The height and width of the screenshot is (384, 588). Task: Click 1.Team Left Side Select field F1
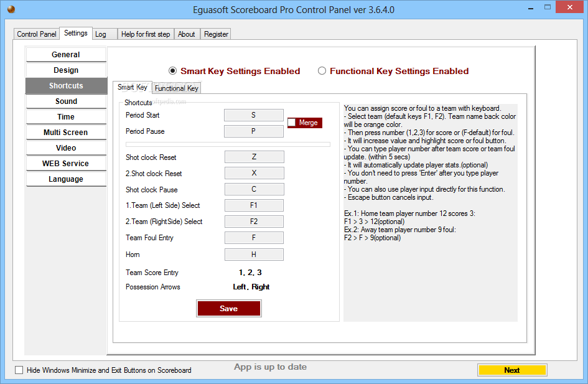[x=254, y=205]
